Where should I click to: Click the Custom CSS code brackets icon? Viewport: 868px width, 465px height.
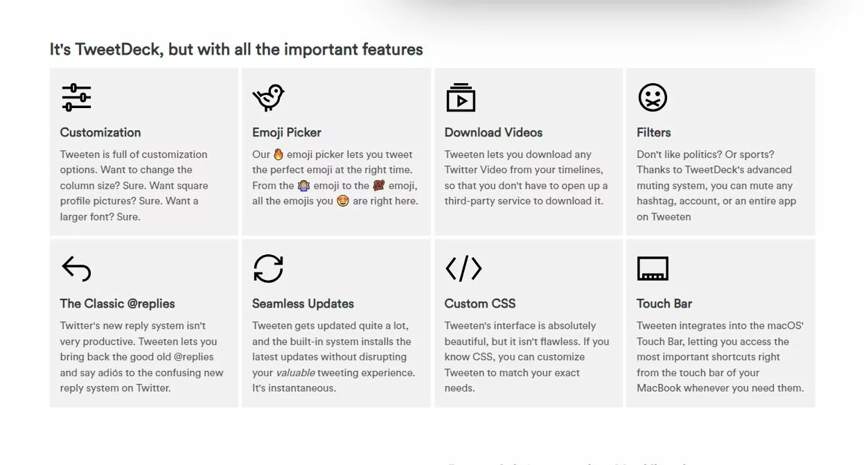coord(463,269)
